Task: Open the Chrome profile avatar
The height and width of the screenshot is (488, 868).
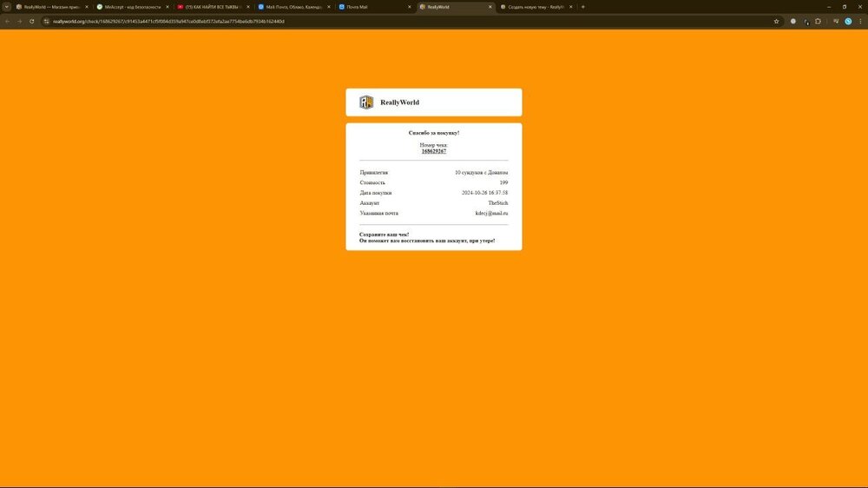Action: click(x=848, y=21)
